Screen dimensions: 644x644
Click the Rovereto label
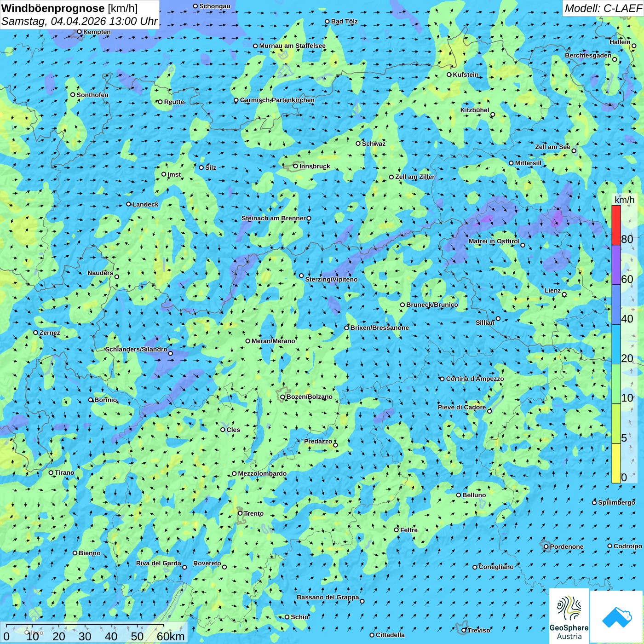207,563
